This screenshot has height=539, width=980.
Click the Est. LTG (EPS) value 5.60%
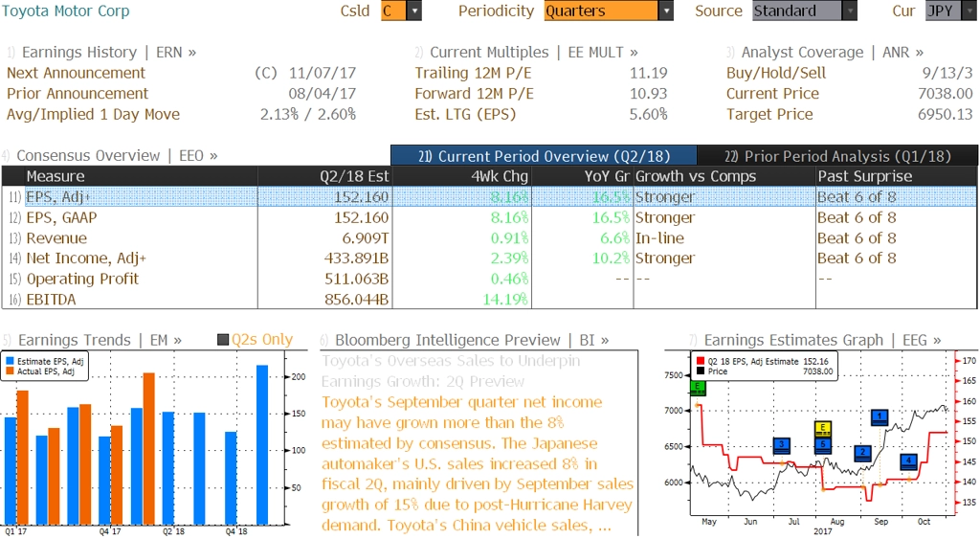coord(648,115)
